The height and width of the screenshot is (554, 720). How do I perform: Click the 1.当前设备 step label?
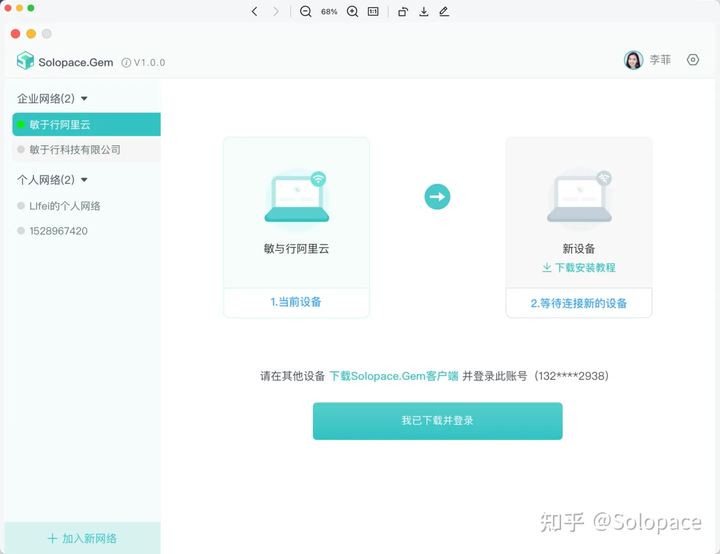click(x=296, y=302)
